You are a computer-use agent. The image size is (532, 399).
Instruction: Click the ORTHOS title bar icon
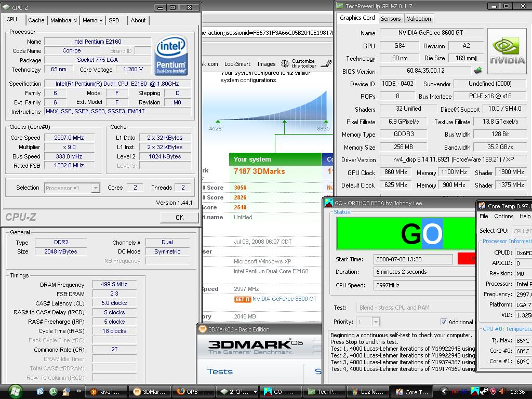(328, 203)
